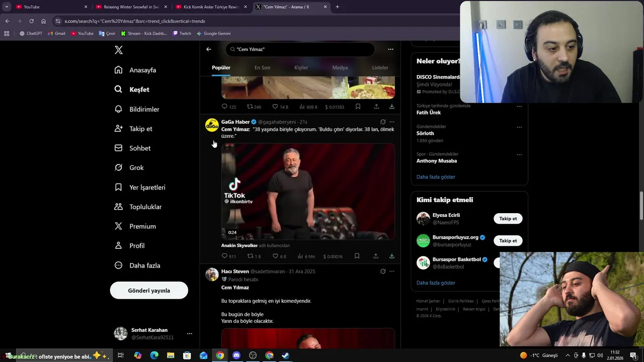Repost the GaGa Haber post
This screenshot has width=644, height=362.
pos(254,256)
